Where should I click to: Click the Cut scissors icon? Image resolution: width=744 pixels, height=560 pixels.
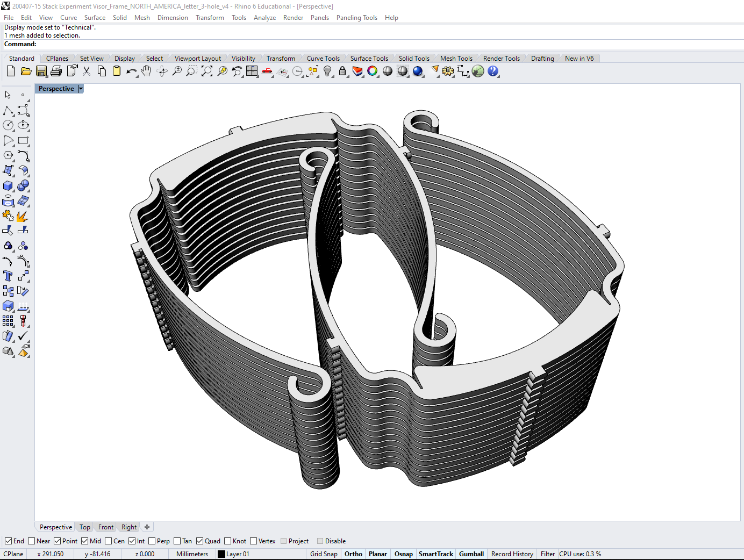tap(87, 71)
